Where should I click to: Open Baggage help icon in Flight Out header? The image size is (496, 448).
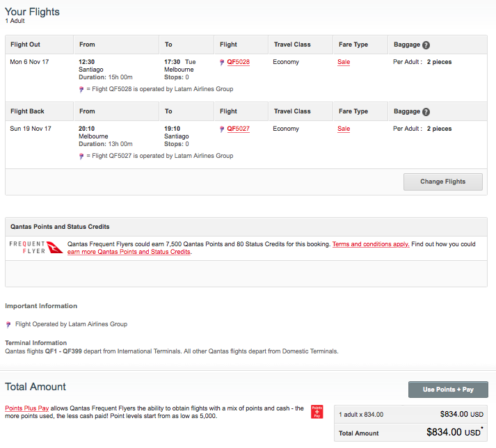tap(426, 45)
